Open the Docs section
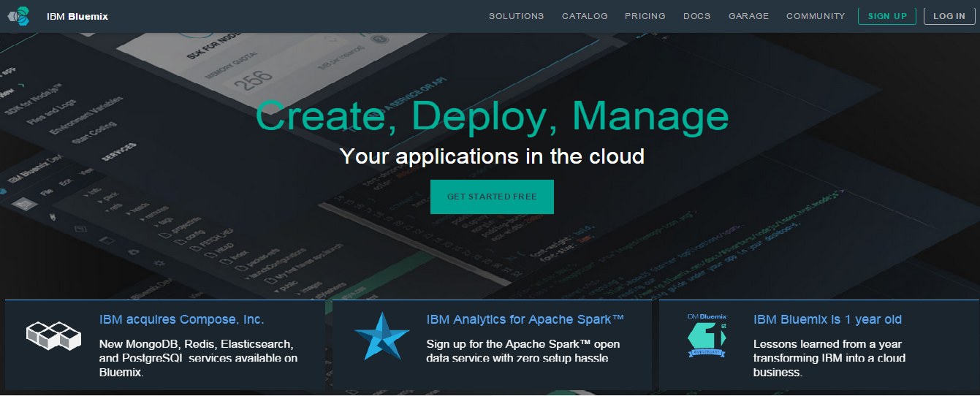Image resolution: width=980 pixels, height=396 pixels. point(697,16)
